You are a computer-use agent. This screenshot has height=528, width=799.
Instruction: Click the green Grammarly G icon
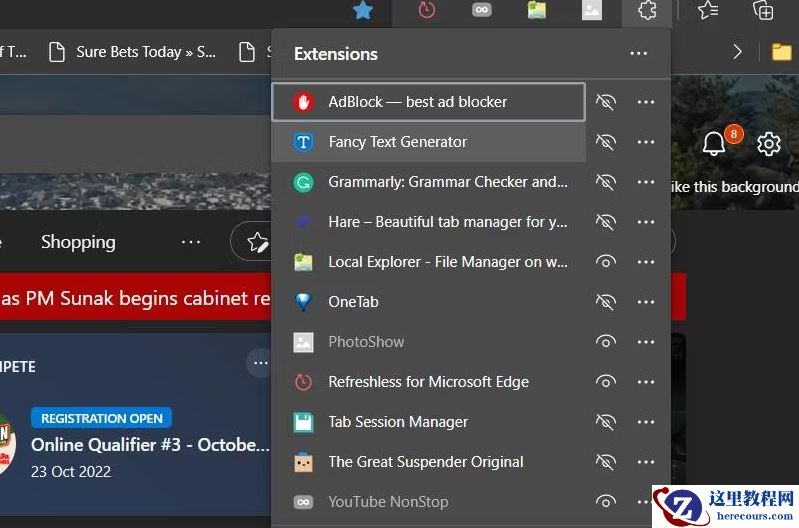(303, 182)
